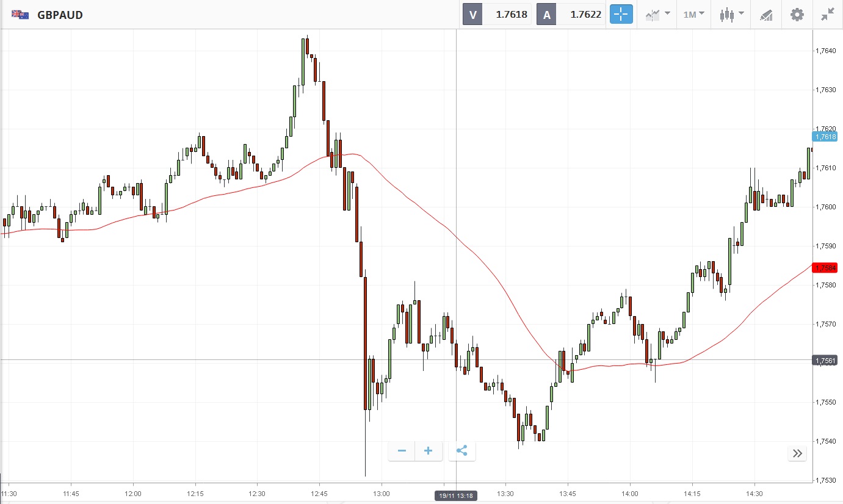Click the gray 1,7561 crosshair price label
Image resolution: width=843 pixels, height=504 pixels.
[x=825, y=361]
